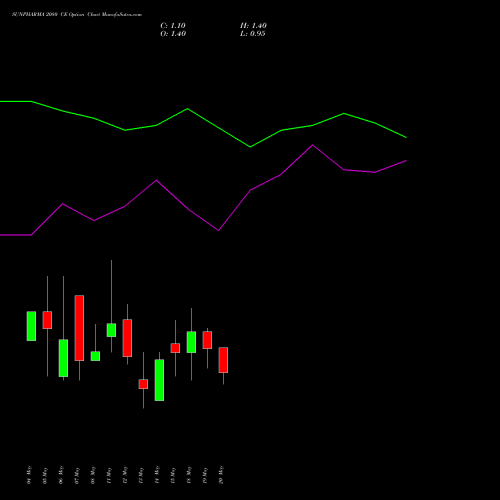
Task: Select the open value 'O: 1.40'
Action: pyautogui.click(x=173, y=34)
